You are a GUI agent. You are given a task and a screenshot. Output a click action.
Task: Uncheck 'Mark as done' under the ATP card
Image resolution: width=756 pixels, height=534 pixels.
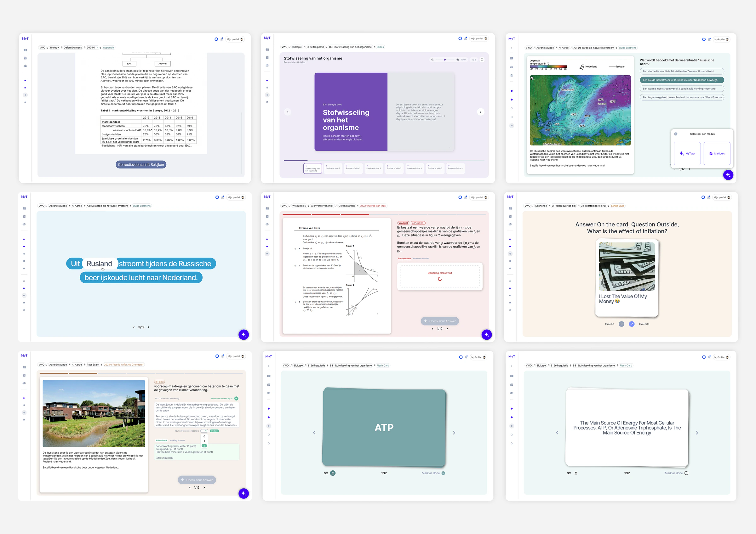pos(443,473)
